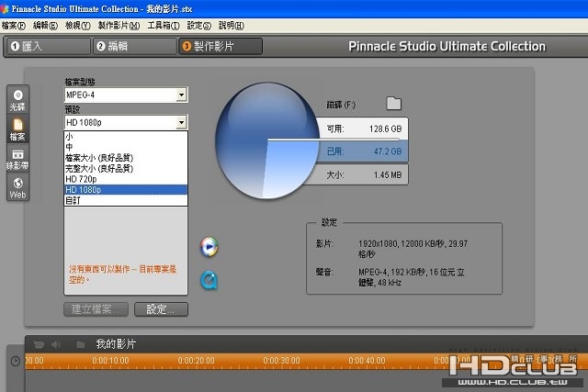Screen dimensions: 588x392
Task: Switch to the 2 編輯 edit tab
Action: (x=135, y=47)
